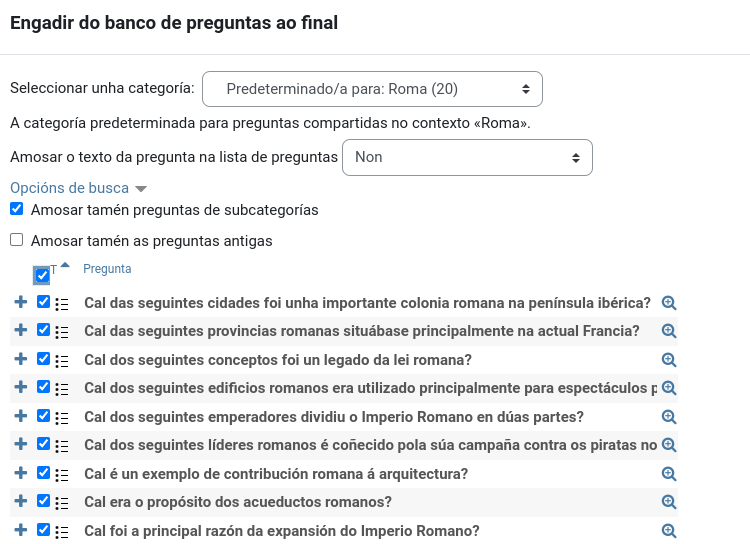
Task: Collapse the 'Opcións de busca' section
Action: tap(78, 188)
